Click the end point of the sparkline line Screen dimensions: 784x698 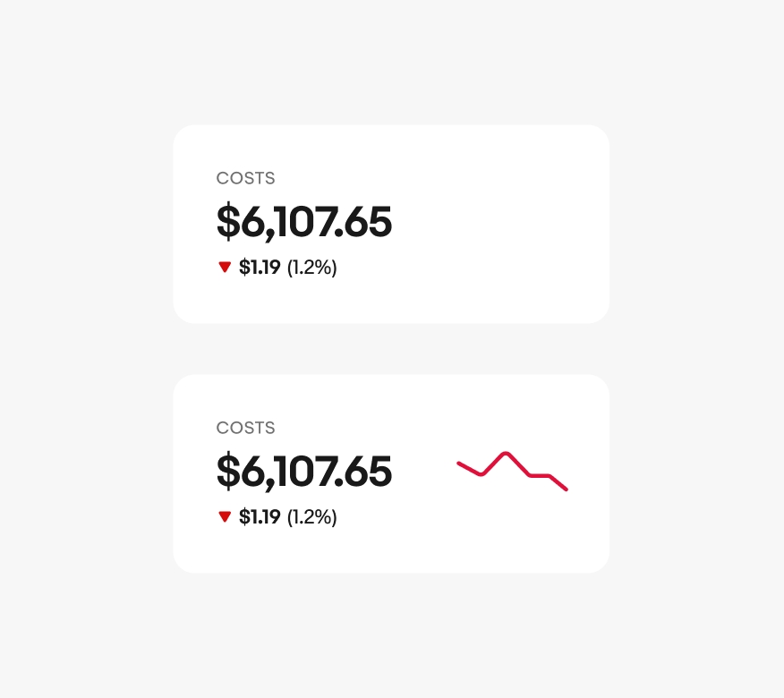pos(567,489)
